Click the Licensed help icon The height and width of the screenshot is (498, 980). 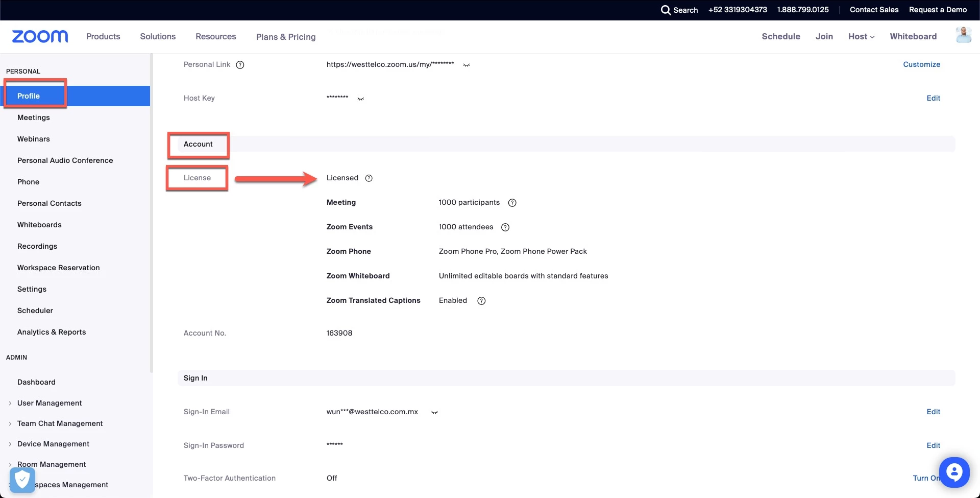[x=369, y=178]
